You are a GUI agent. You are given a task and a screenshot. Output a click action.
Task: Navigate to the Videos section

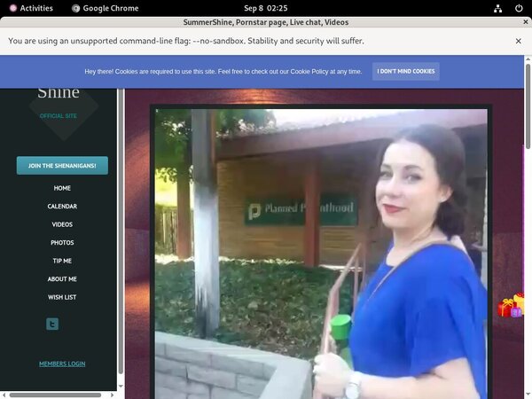tap(62, 224)
